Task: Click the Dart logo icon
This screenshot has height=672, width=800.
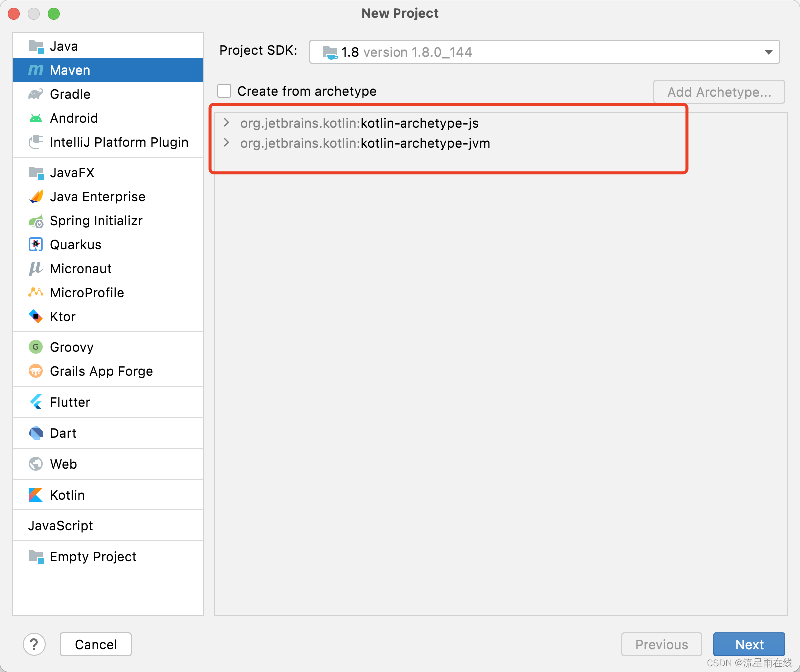Action: click(36, 433)
